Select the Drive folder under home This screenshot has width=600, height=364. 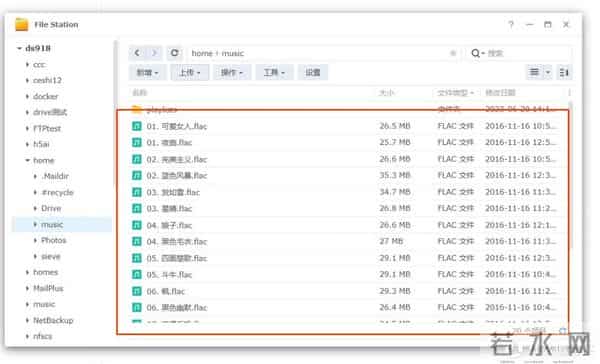51,208
